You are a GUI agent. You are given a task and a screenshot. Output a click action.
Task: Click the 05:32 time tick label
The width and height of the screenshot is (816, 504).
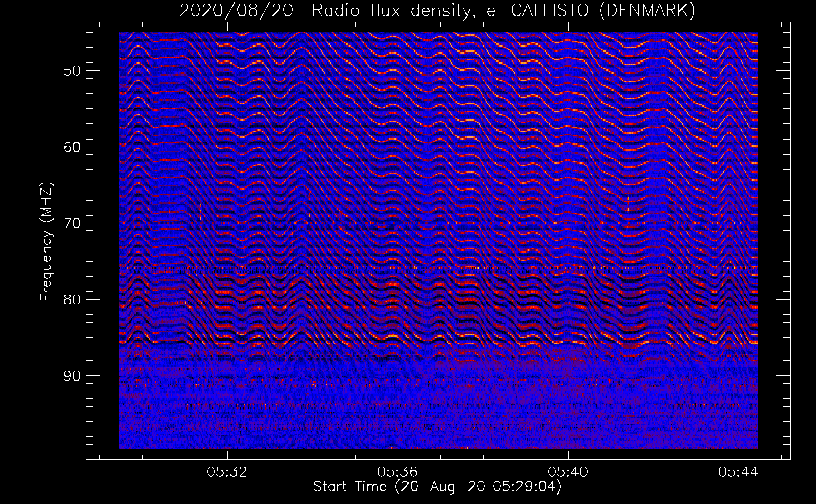pos(227,472)
